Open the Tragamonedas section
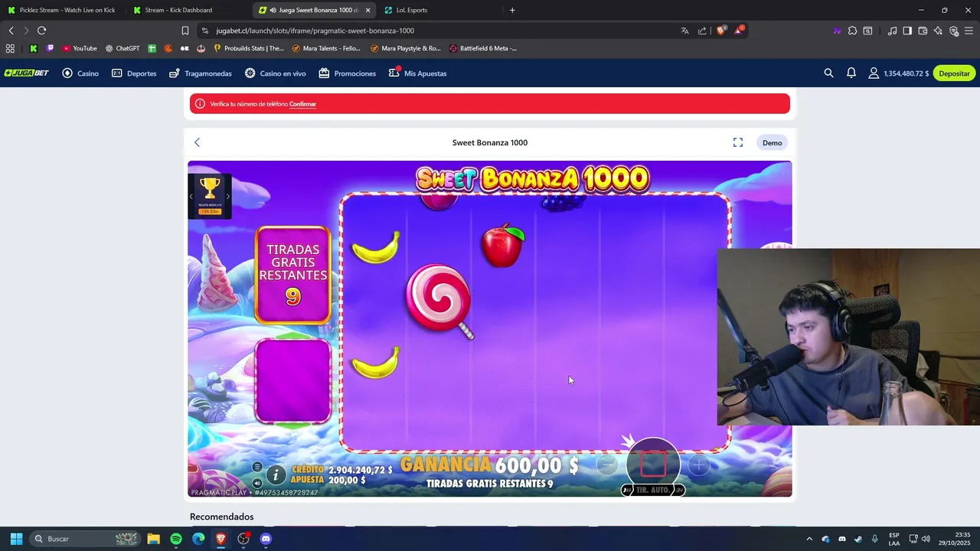980x551 pixels. 200,73
